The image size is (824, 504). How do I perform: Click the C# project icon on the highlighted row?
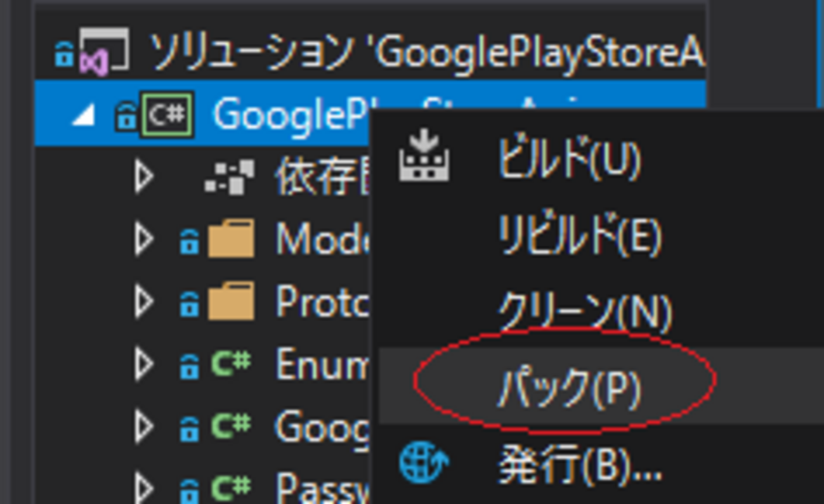(x=167, y=115)
